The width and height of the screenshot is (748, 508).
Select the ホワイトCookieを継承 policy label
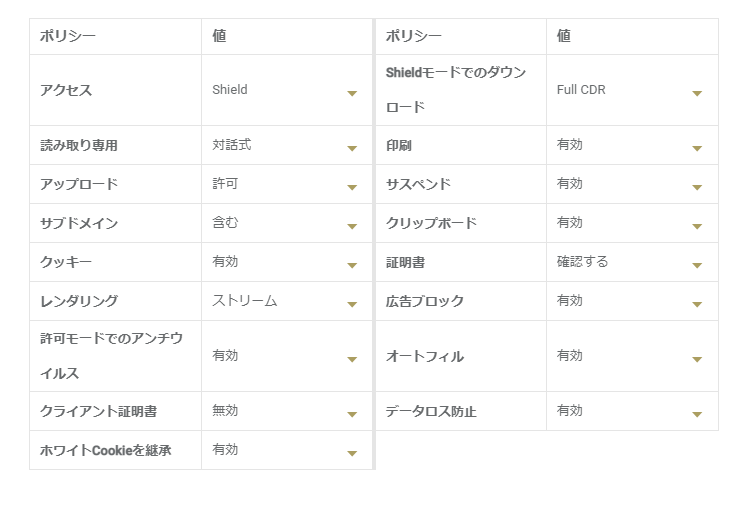105,450
